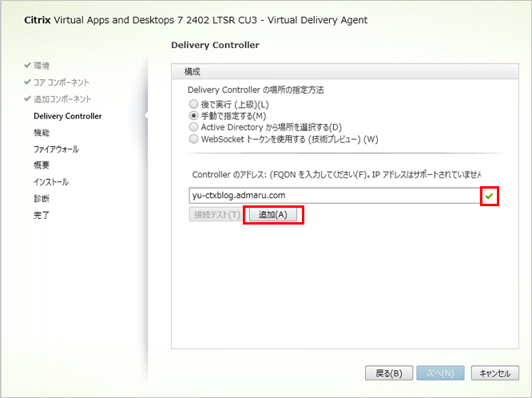Screen dimensions: 532x398
Task: Click the green validation checkmark icon
Action: tap(489, 196)
